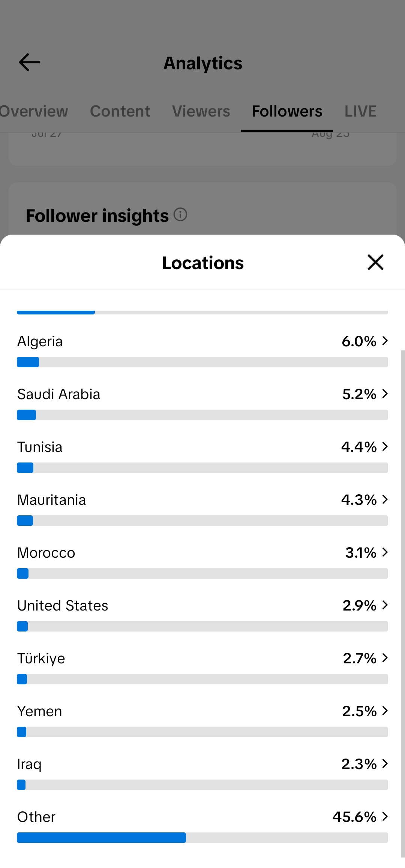Expand Algeria details with the chevron
405x868 pixels.
point(385,341)
